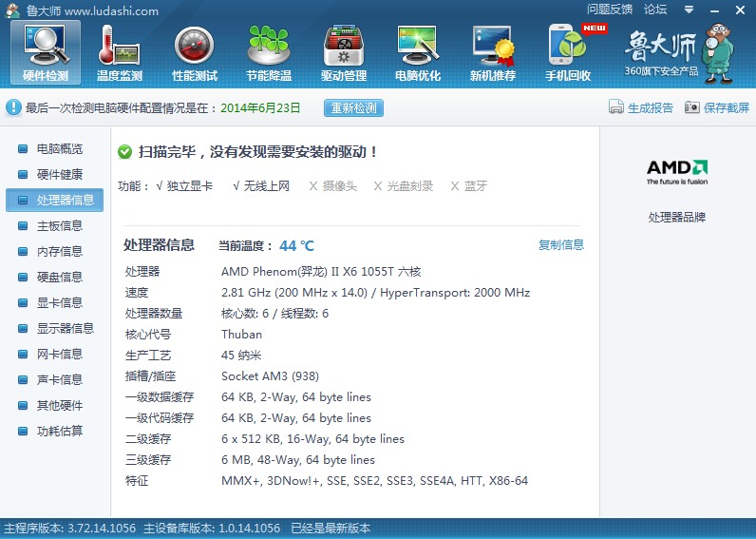756x539 pixels.
Task: Click the 复制信息 link
Action: pyautogui.click(x=560, y=245)
